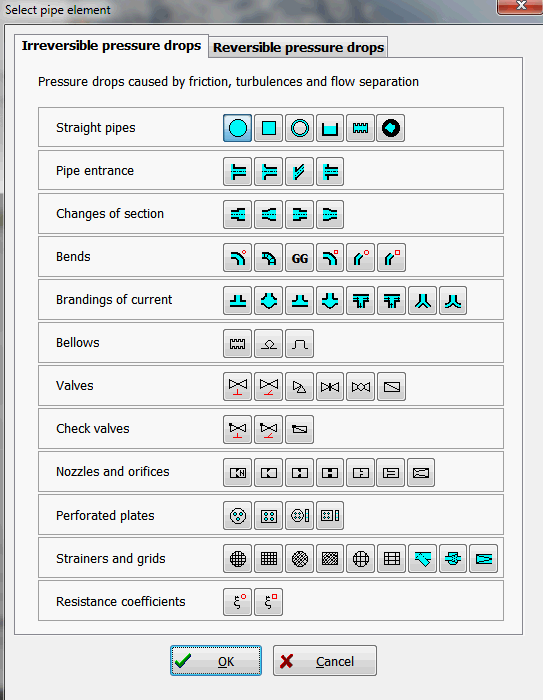Pick the GG bend element icon
The image size is (543, 700).
(299, 258)
